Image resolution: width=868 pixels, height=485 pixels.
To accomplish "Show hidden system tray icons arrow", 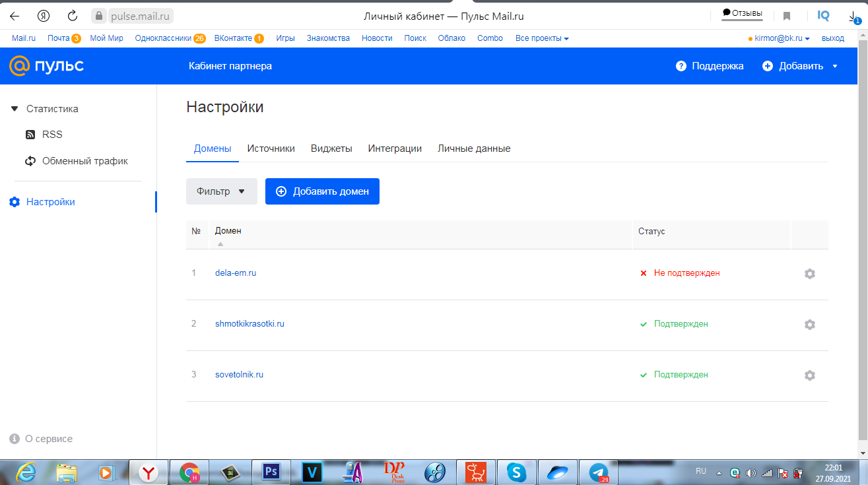I will (719, 473).
